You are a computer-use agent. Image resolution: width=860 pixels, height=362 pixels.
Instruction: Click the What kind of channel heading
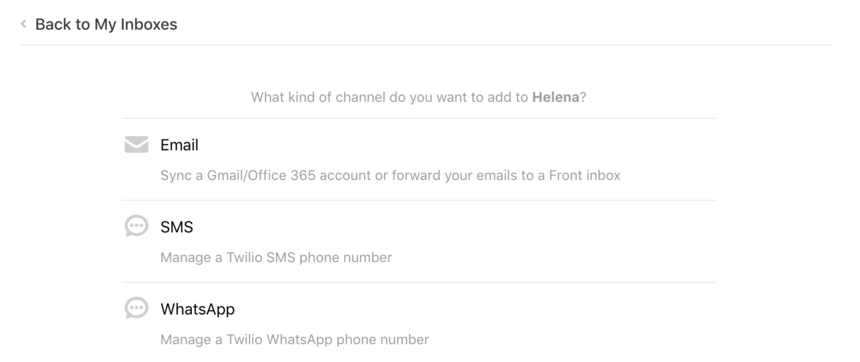click(x=418, y=97)
